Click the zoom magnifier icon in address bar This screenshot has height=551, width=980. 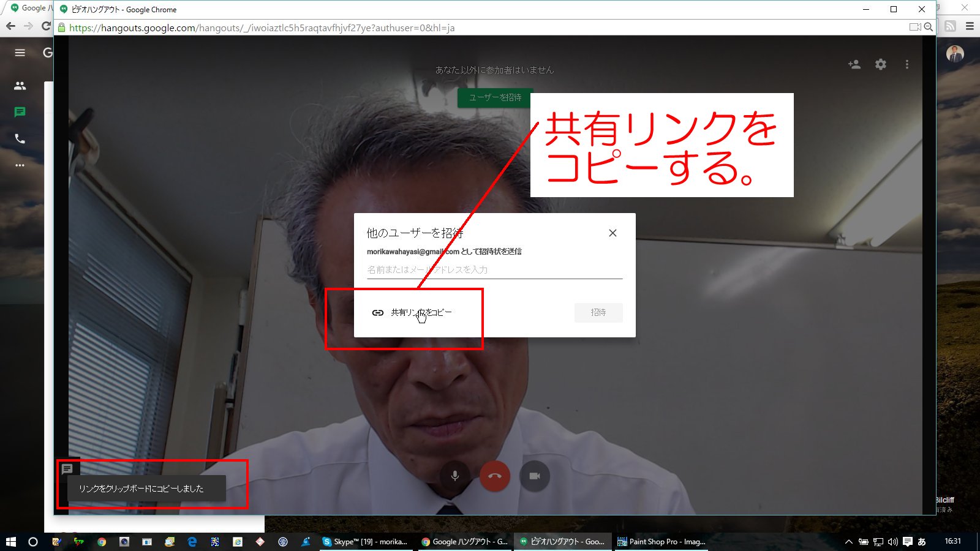[x=929, y=27]
